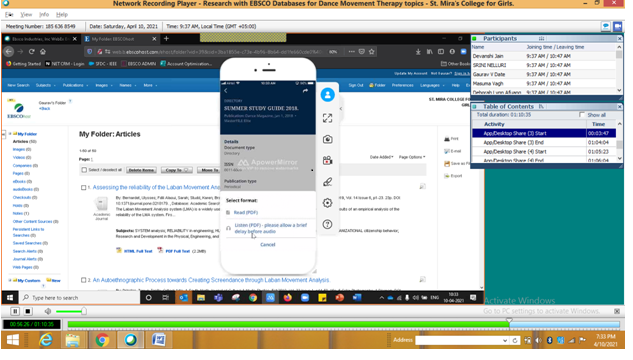Select Listen (PDF) audio format option
This screenshot has width=633, height=360.
270,228
